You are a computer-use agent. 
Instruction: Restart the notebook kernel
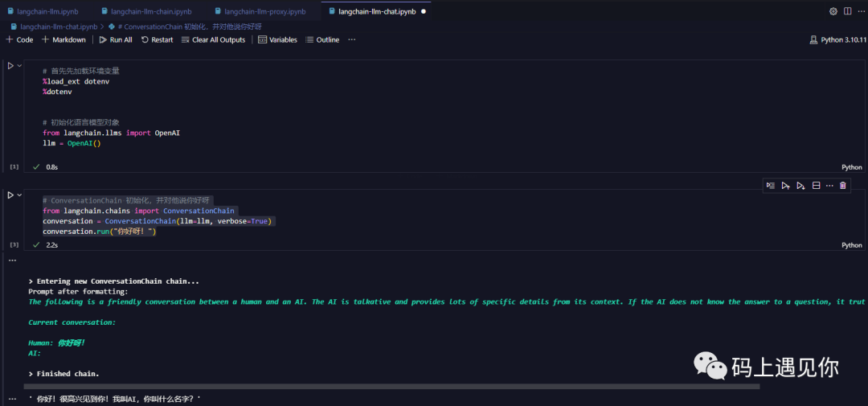click(x=158, y=40)
